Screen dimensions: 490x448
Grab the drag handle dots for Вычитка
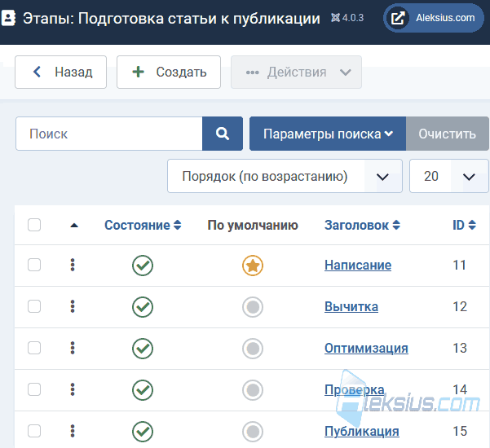click(x=73, y=306)
